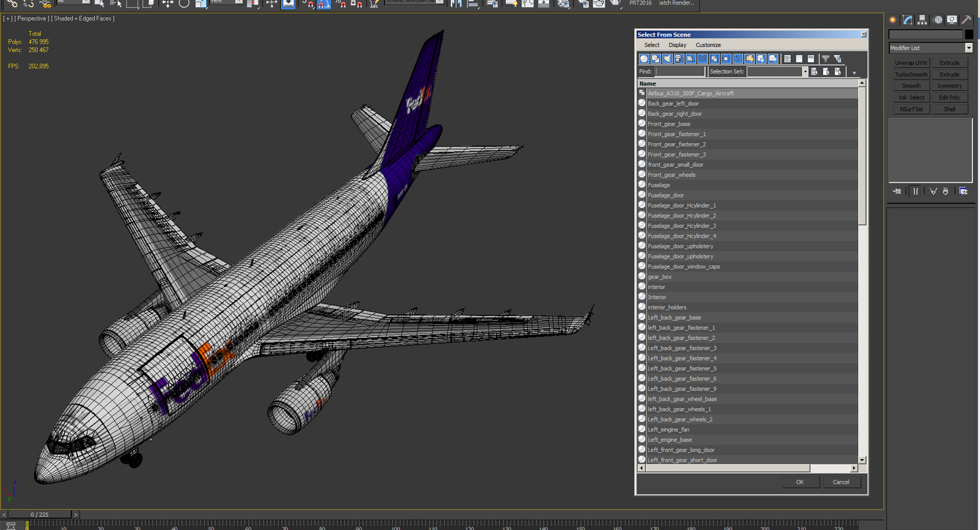The image size is (980, 530).
Task: Click the Cancel button
Action: 841,482
